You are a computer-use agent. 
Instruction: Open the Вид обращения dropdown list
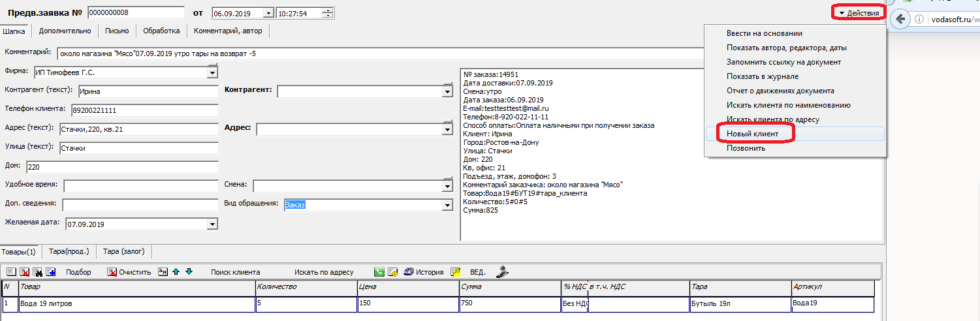(x=447, y=205)
